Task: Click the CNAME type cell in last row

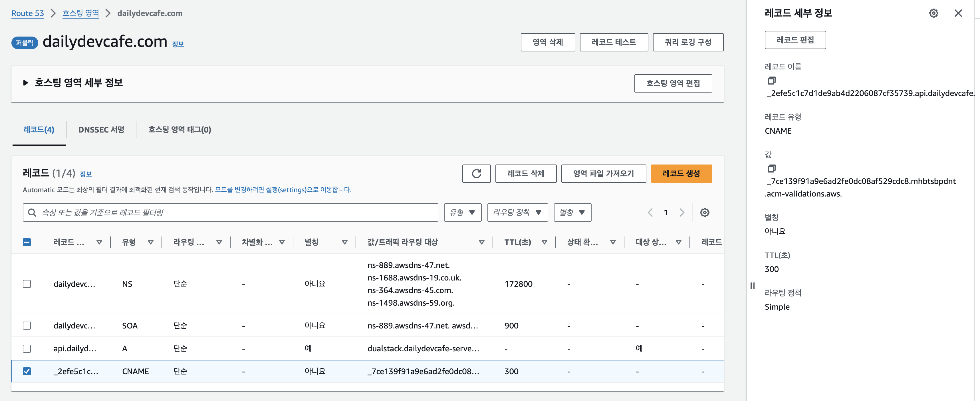Action: (x=136, y=371)
